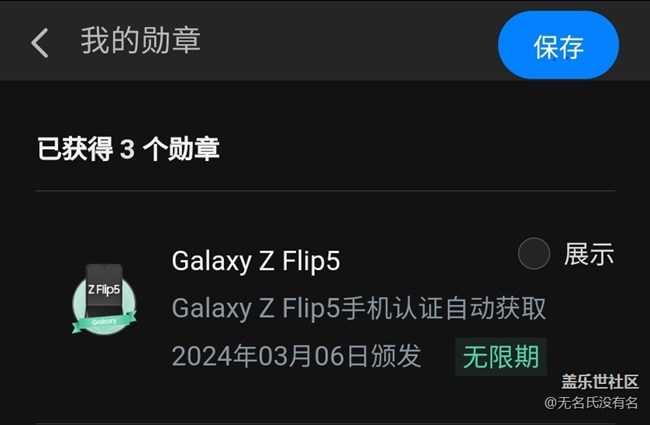This screenshot has height=425, width=650.
Task: Click the 已获得 3 个勋章 heading
Action: [x=129, y=149]
